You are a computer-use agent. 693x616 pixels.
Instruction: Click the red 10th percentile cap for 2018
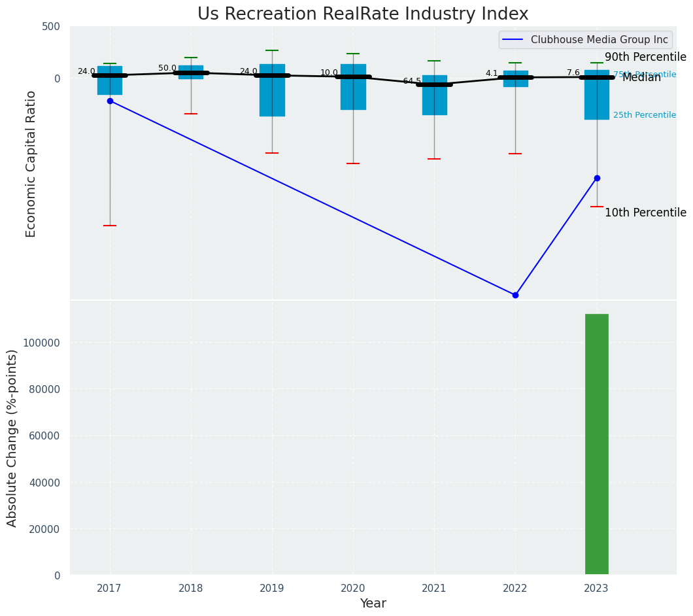(191, 114)
